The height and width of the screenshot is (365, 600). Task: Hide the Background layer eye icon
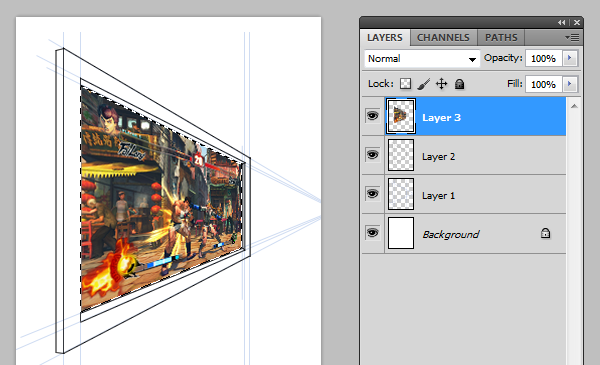(x=372, y=233)
